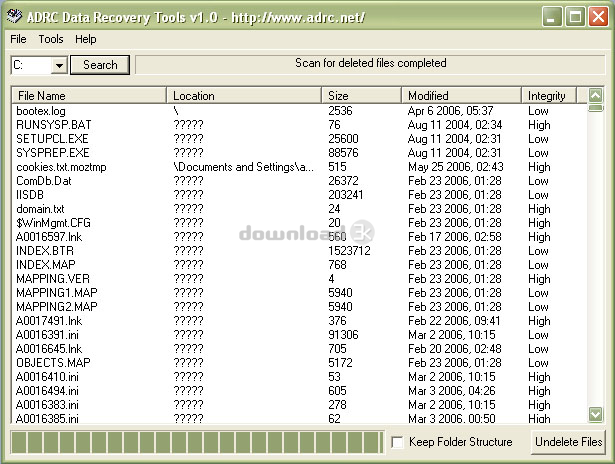Select the A0016645.lnk file
This screenshot has width=615, height=464.
49,349
